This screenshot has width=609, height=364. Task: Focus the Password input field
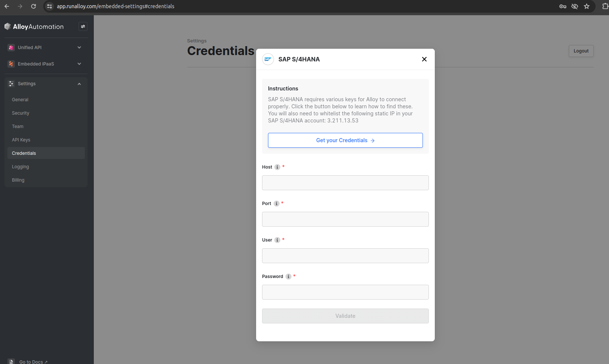click(x=345, y=292)
